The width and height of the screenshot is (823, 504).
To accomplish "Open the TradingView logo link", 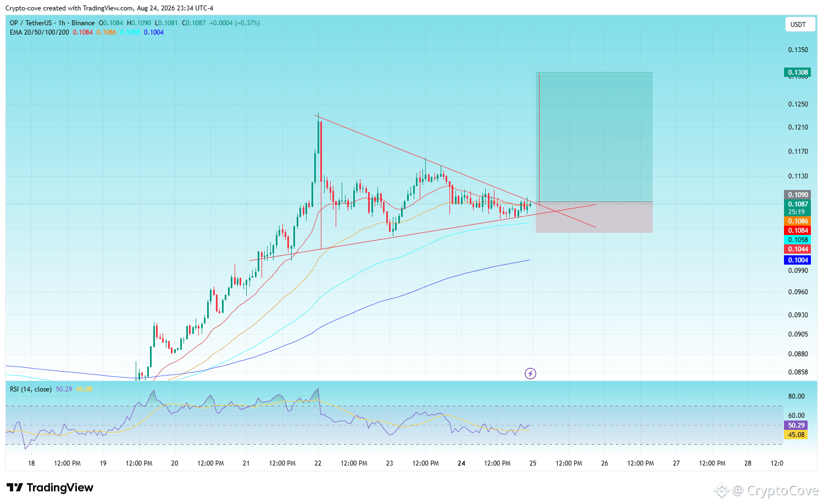I will point(50,488).
